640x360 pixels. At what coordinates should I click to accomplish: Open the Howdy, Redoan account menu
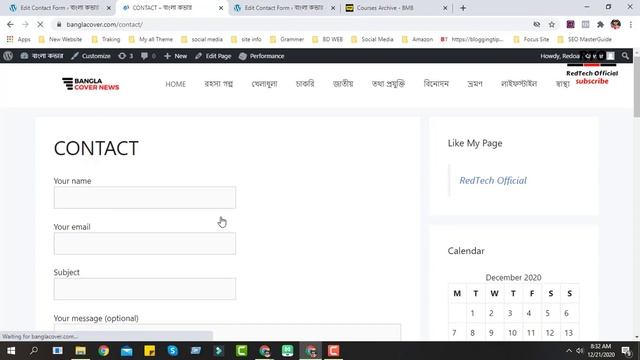[x=577, y=56]
